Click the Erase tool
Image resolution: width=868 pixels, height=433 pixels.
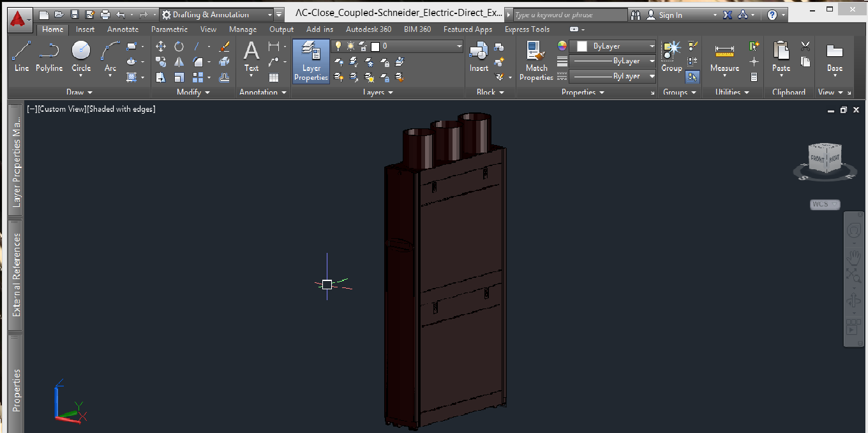point(224,47)
